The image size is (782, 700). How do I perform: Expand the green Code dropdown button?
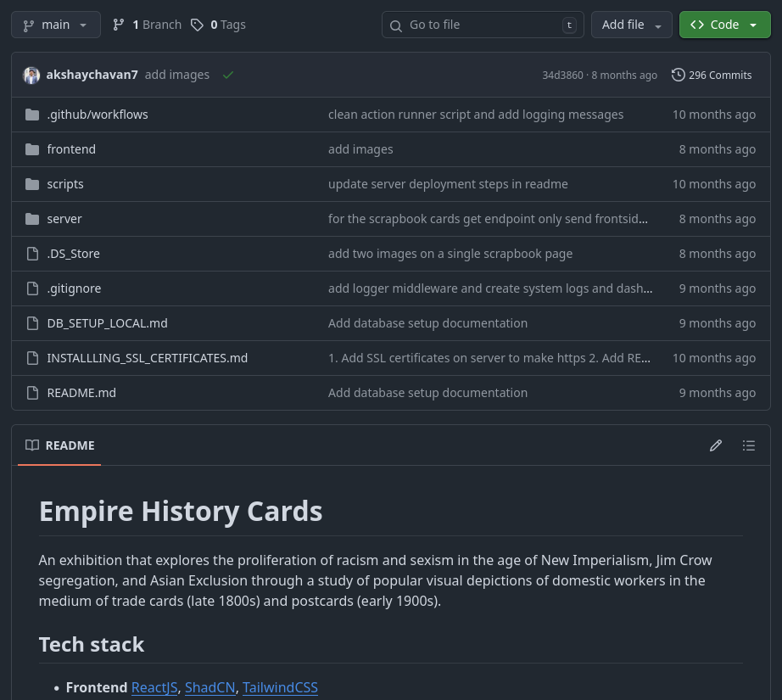[x=723, y=25]
